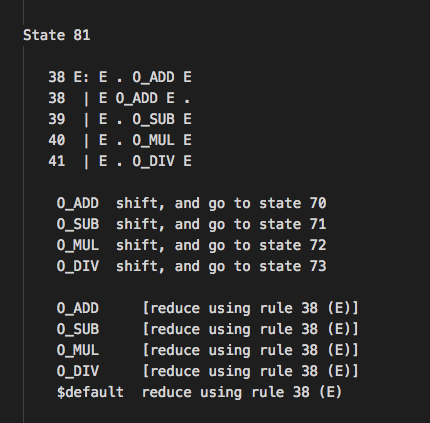Click the O_SUB bracketed reduce rule 38 line

pos(207,329)
